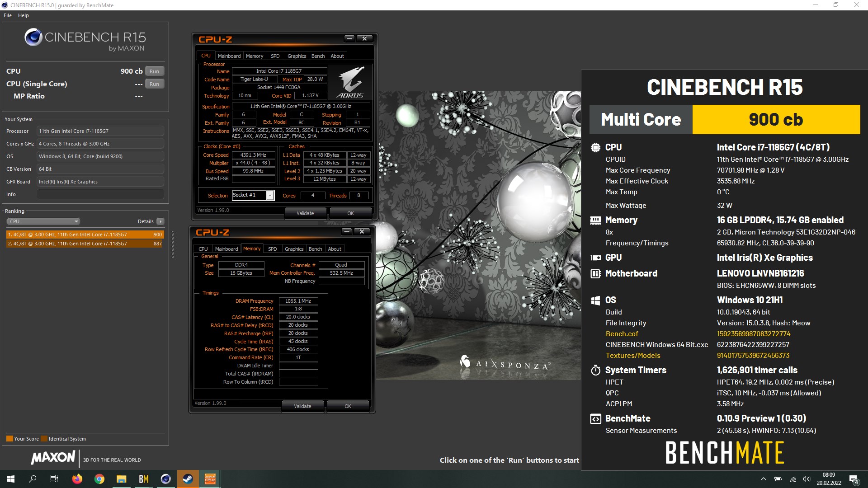Screen dimensions: 868x488
Task: Open SPD tab in bottom CPU-Z window
Action: (273, 249)
